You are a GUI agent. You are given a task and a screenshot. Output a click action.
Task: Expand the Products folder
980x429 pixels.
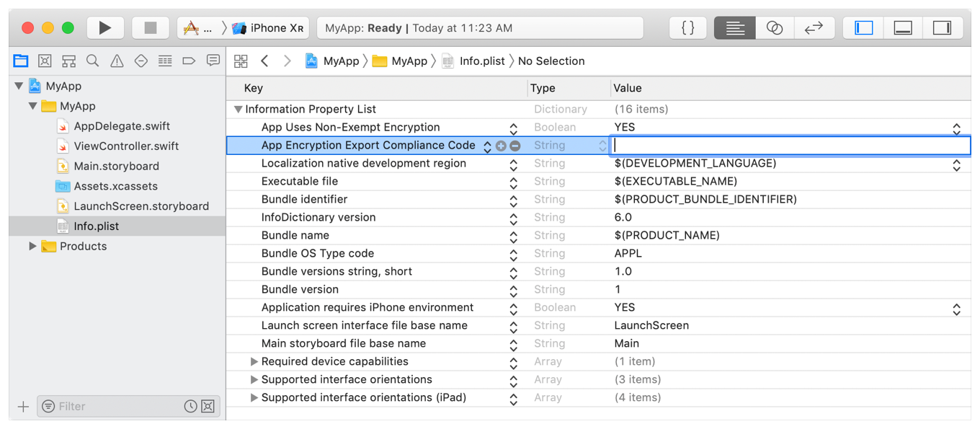(32, 246)
